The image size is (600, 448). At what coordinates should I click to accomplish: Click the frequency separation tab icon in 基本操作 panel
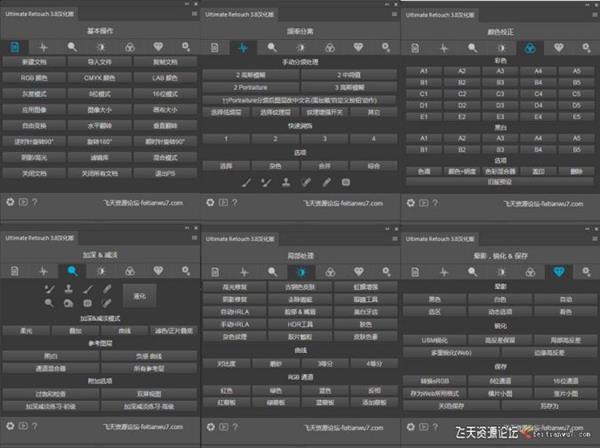pyautogui.click(x=43, y=47)
